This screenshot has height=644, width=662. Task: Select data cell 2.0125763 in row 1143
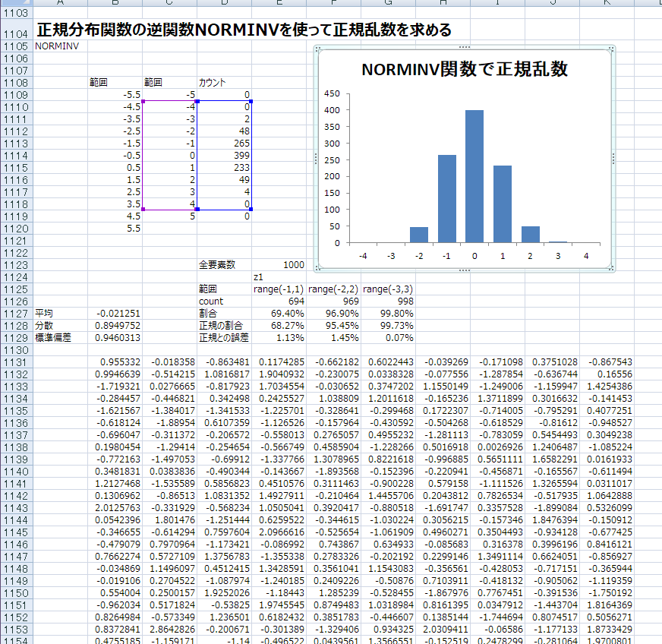click(115, 508)
